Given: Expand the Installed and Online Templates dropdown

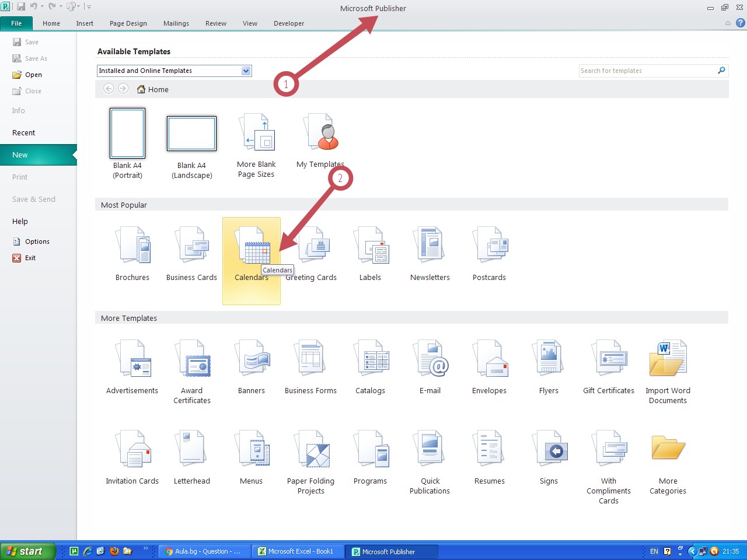Looking at the screenshot, I should click(x=246, y=71).
